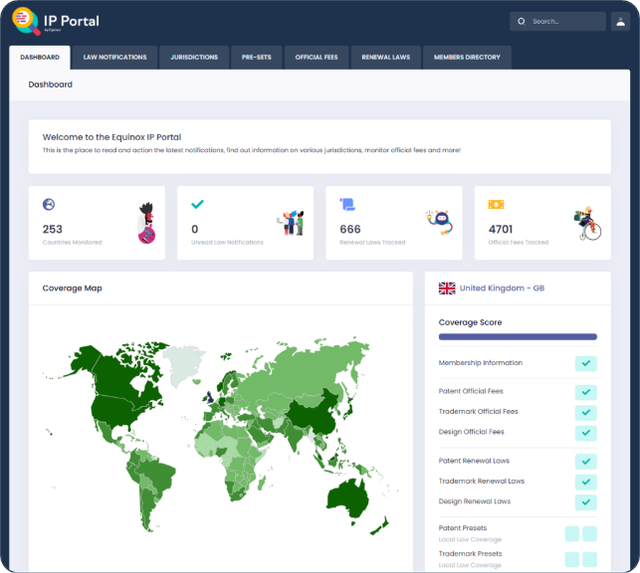Image resolution: width=640 pixels, height=573 pixels.
Task: Click the Renewal Laws Tracked card
Action: point(393,222)
